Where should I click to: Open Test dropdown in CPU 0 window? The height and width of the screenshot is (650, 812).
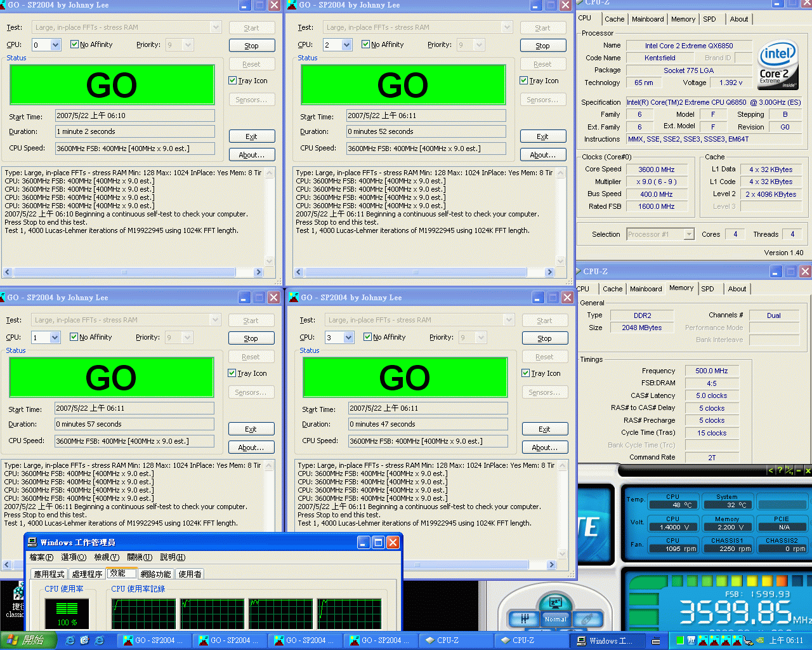(x=216, y=27)
